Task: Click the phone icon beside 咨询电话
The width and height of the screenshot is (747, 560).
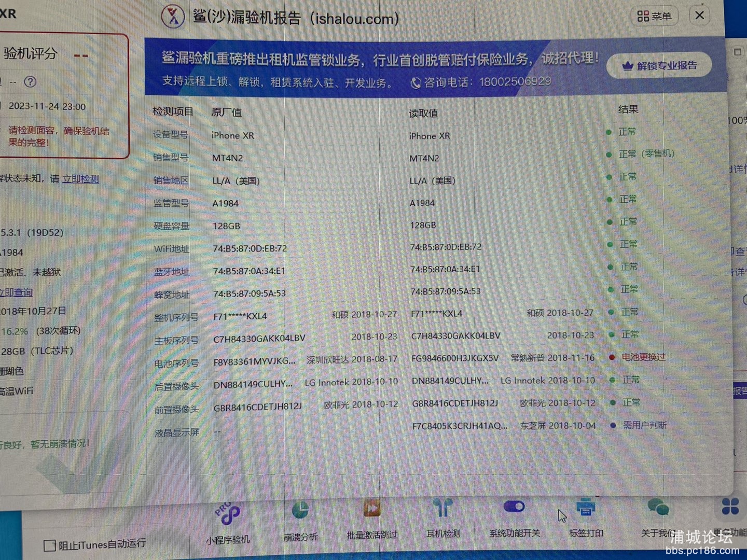Action: [416, 83]
